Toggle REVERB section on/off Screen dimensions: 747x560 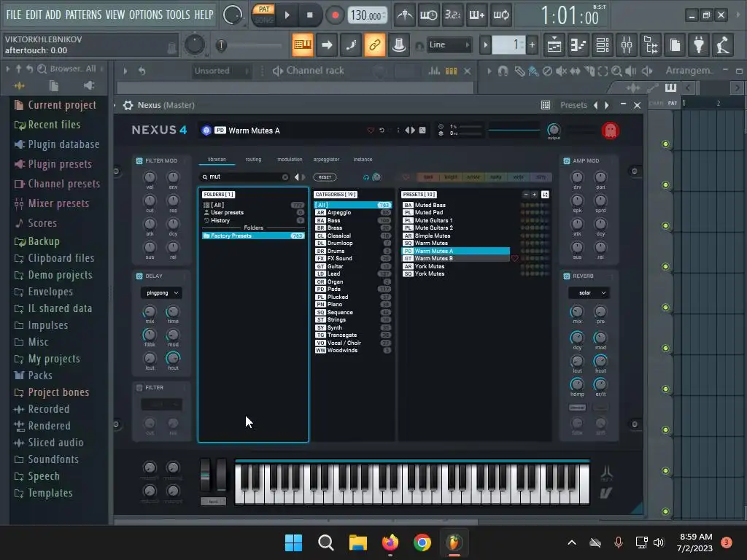coord(566,276)
